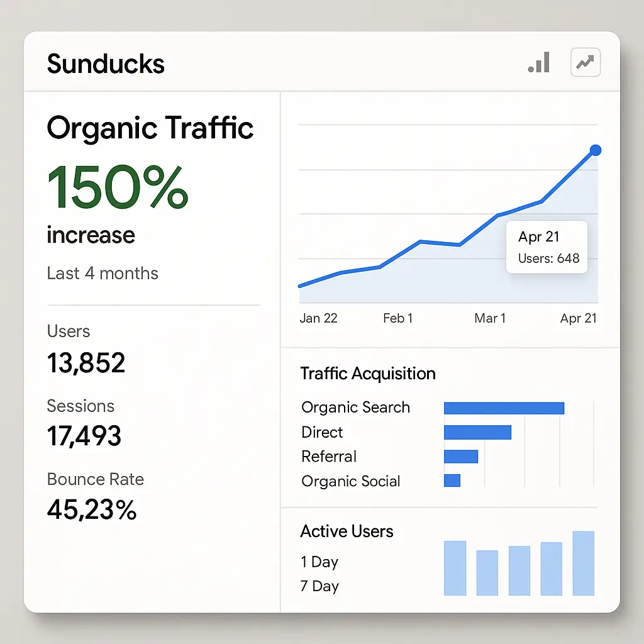644x644 pixels.
Task: Click the Sunducks title
Action: 106,64
